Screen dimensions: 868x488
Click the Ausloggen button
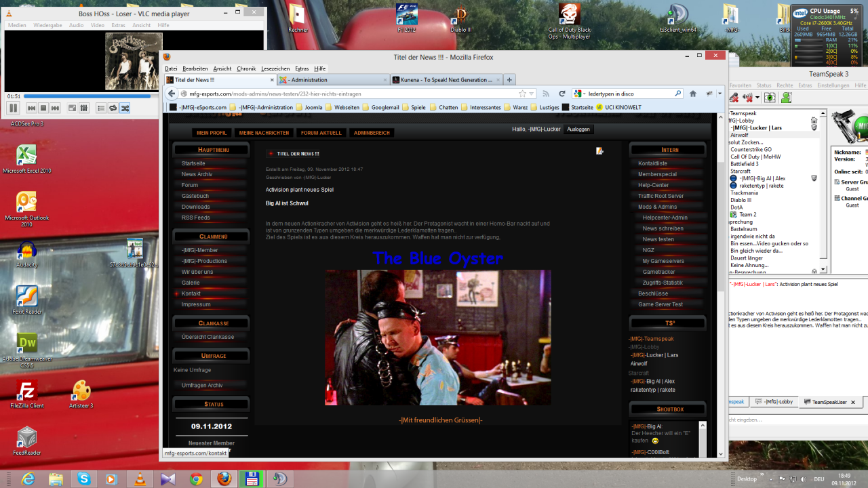[578, 129]
